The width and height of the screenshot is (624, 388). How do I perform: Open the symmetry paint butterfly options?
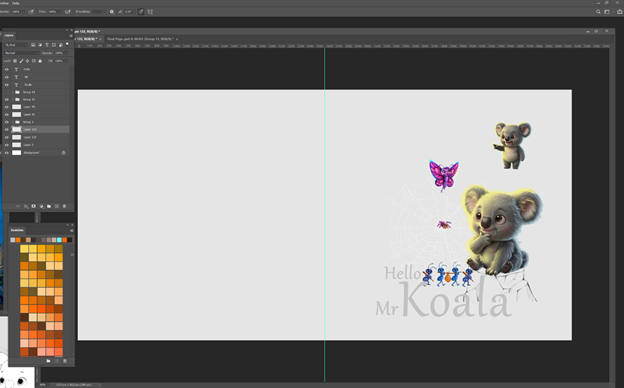pos(150,12)
